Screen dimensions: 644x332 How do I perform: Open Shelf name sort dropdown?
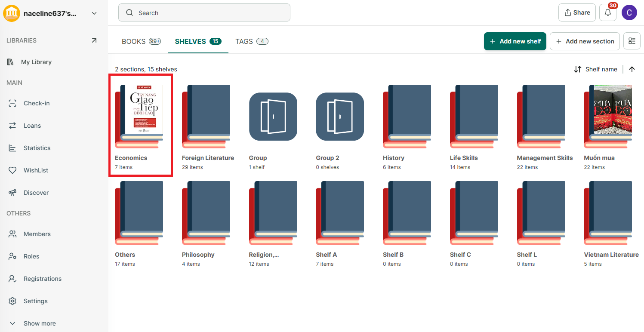click(x=596, y=69)
